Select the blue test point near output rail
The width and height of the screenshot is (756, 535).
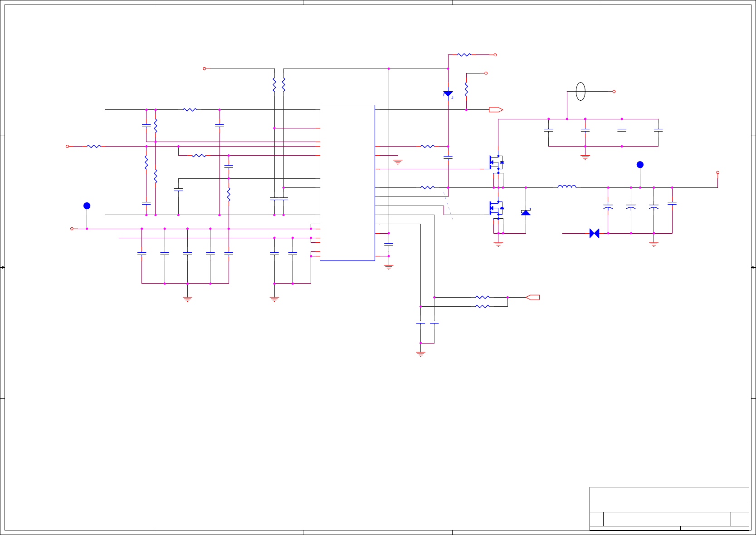pos(640,165)
